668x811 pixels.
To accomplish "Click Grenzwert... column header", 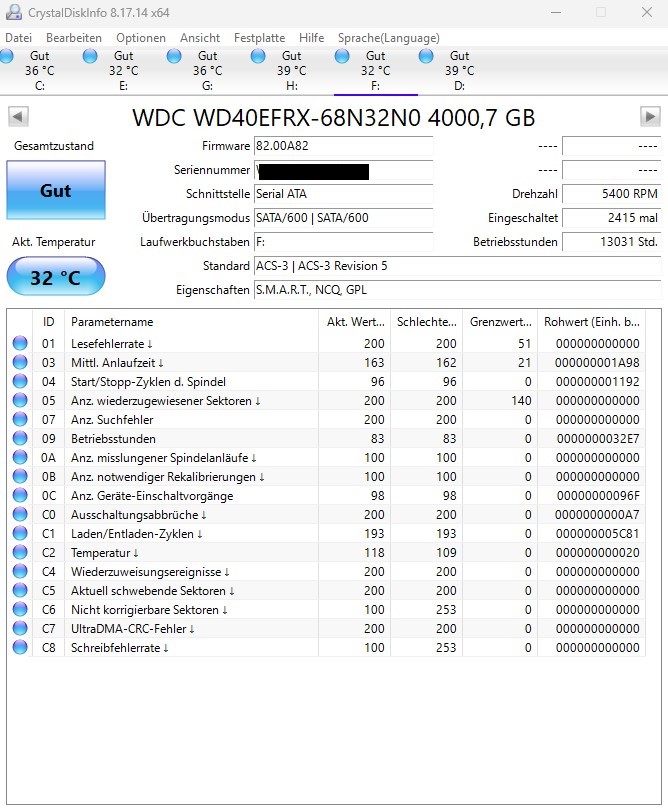I will tap(500, 322).
